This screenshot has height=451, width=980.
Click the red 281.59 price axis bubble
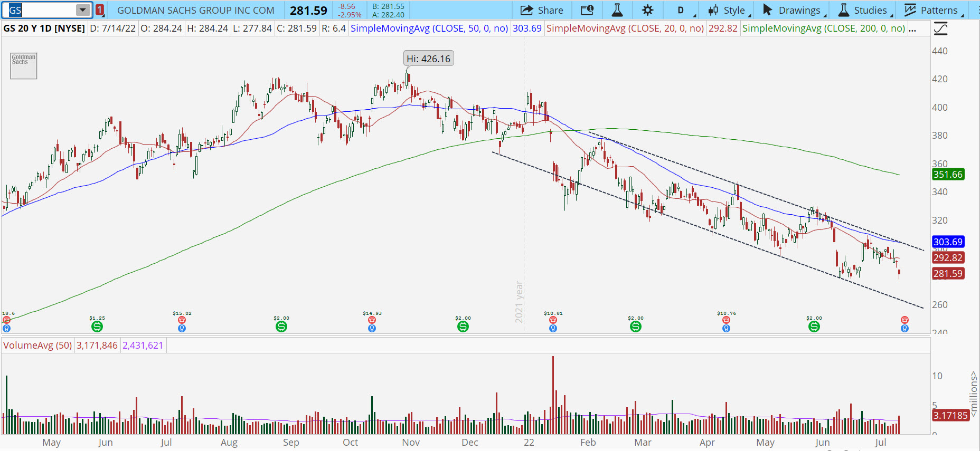point(948,274)
